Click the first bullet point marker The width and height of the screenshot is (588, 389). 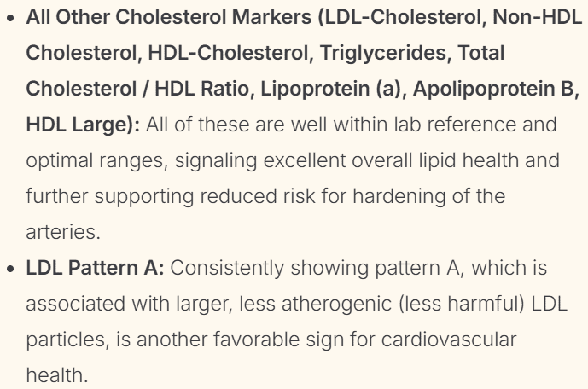(x=13, y=17)
